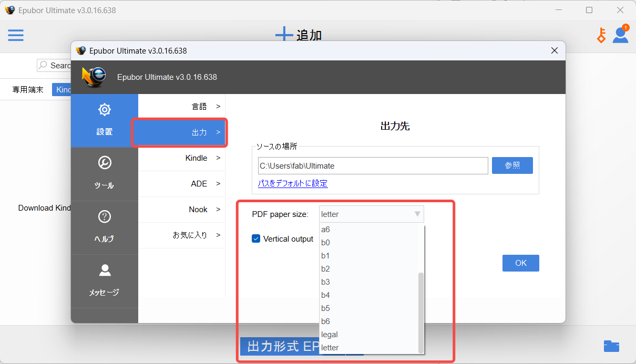Viewport: 636px width, 364px height.
Task: Click the 追加 add label in main window
Action: click(x=309, y=35)
